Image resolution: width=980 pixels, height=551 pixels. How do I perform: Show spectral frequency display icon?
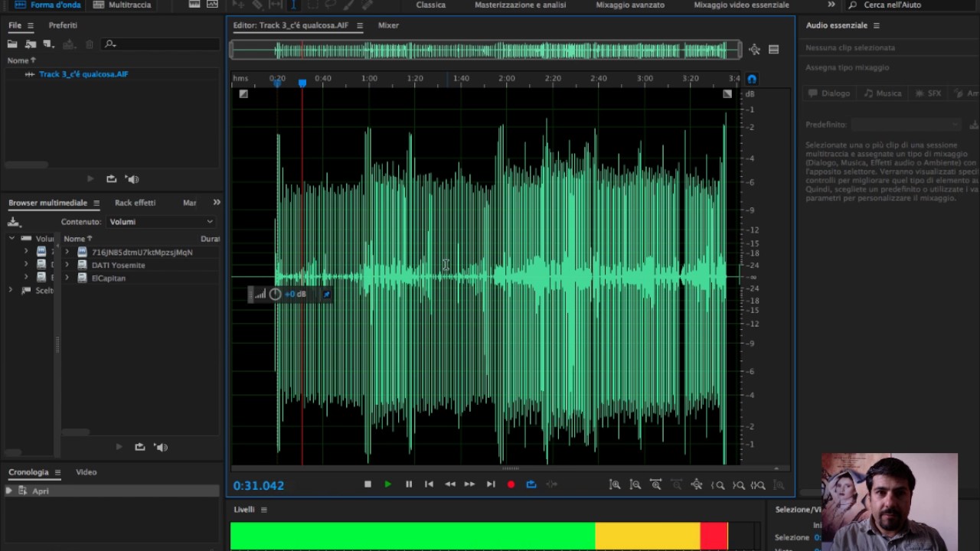pyautogui.click(x=194, y=4)
